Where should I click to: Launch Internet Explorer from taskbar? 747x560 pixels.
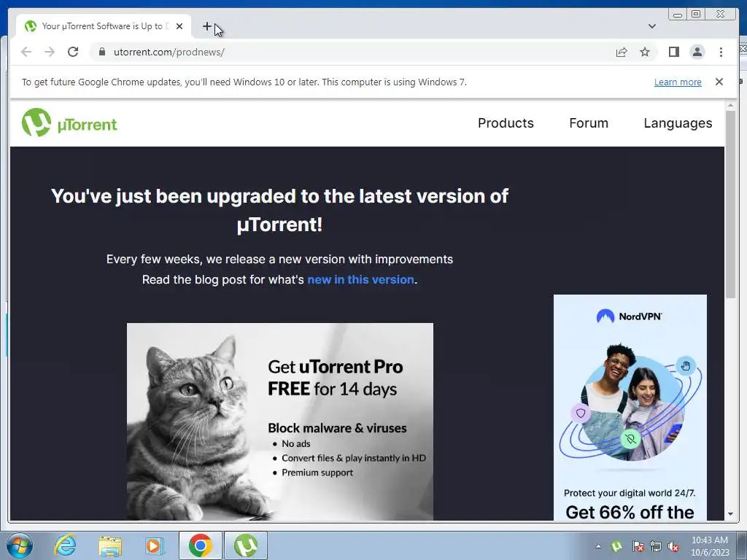pyautogui.click(x=65, y=545)
